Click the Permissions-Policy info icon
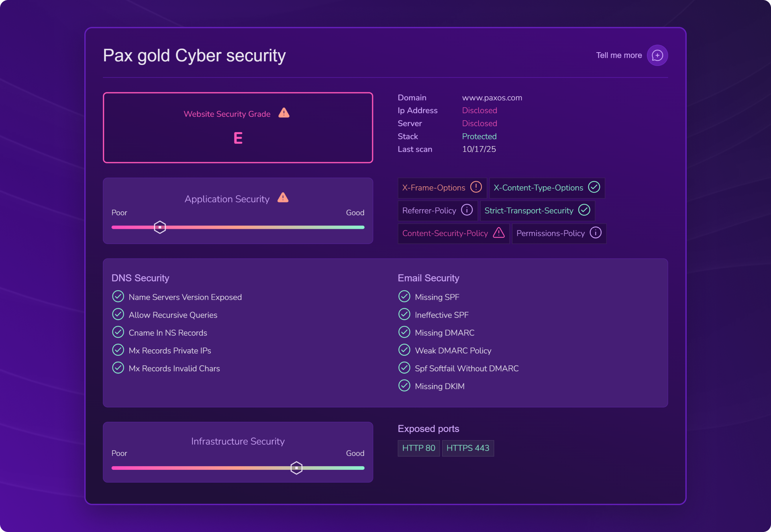Viewport: 771px width, 532px height. (x=596, y=233)
